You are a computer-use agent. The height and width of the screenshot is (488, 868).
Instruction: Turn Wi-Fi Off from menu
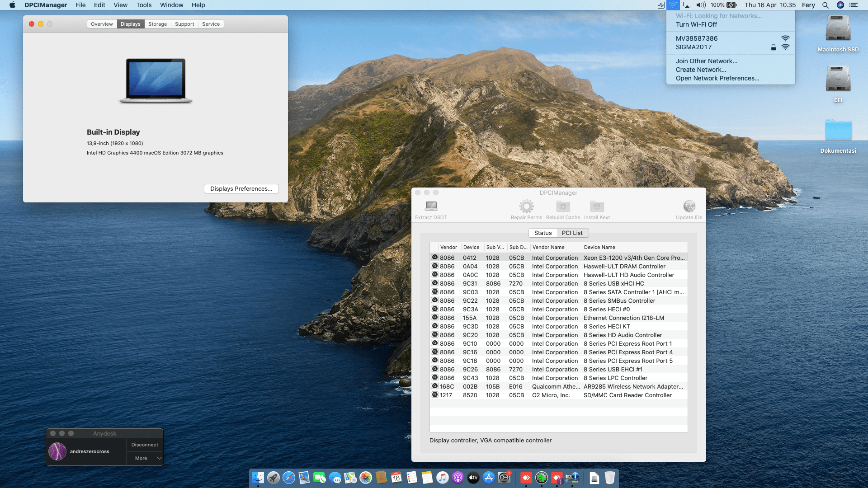pos(696,24)
